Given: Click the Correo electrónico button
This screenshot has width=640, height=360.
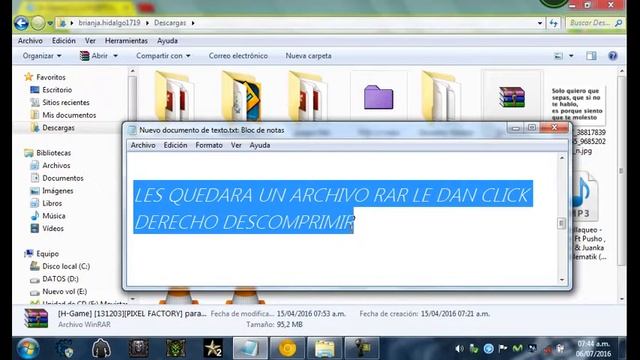Looking at the screenshot, I should [x=238, y=56].
